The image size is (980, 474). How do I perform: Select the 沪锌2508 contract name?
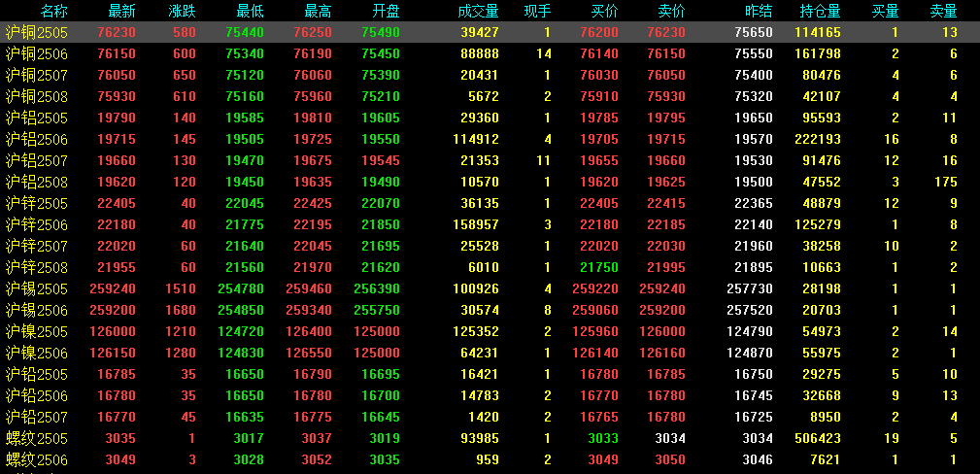click(36, 268)
